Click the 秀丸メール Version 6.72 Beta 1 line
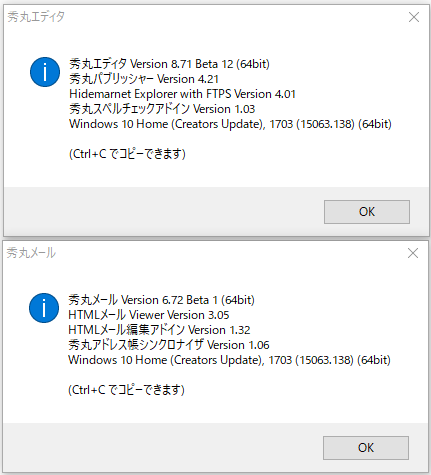 pyautogui.click(x=161, y=300)
